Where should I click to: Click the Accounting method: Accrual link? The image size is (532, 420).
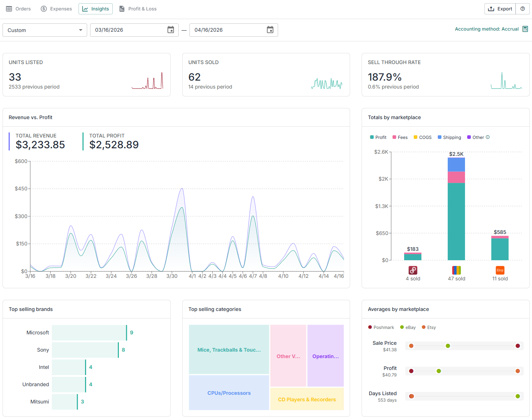click(x=487, y=29)
